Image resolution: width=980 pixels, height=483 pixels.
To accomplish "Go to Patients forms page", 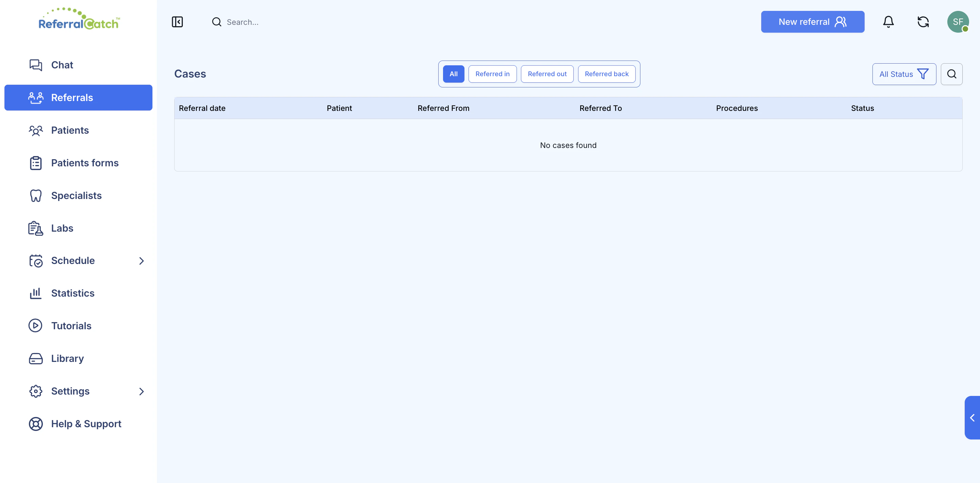I will pyautogui.click(x=78, y=163).
